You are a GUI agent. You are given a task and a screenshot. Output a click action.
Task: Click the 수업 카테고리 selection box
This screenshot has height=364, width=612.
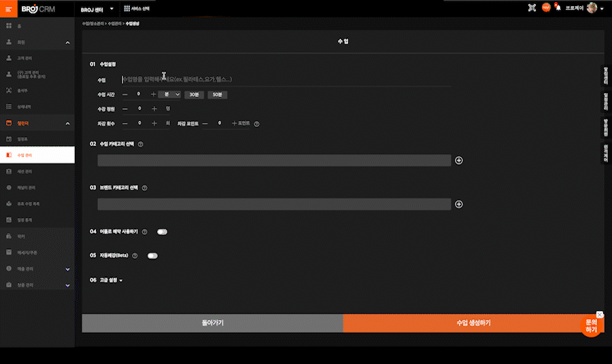(275, 160)
